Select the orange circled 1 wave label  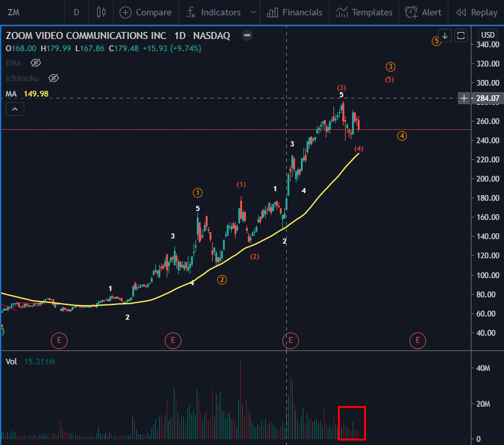click(x=197, y=192)
